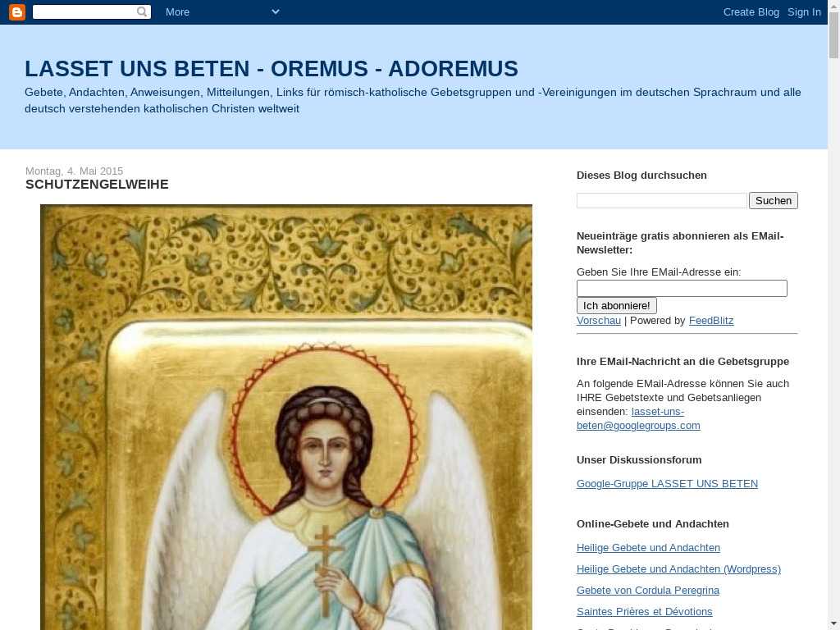The height and width of the screenshot is (630, 840).
Task: Focus the EMail-Adresse newsletter input
Action: tap(682, 288)
